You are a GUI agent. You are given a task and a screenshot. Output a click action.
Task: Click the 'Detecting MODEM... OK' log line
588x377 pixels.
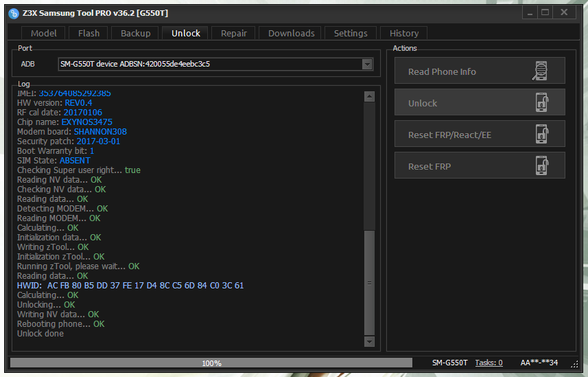(x=62, y=208)
